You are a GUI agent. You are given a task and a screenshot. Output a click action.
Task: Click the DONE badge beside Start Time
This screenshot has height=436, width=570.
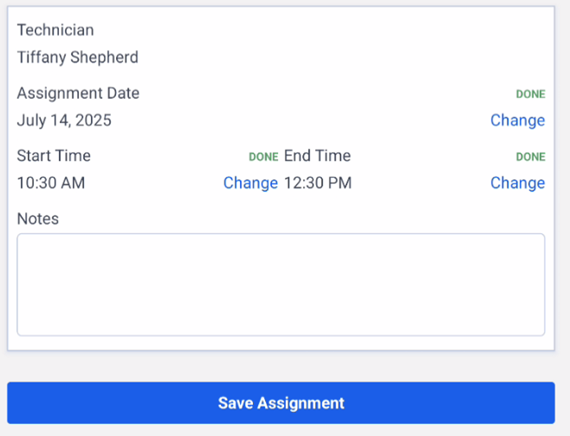pos(264,157)
